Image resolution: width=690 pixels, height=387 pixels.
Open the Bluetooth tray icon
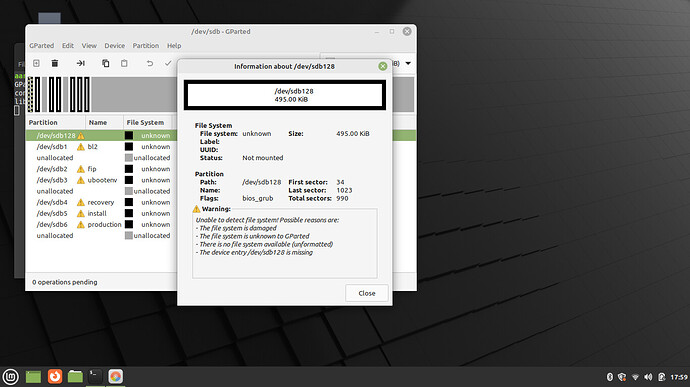coord(609,377)
